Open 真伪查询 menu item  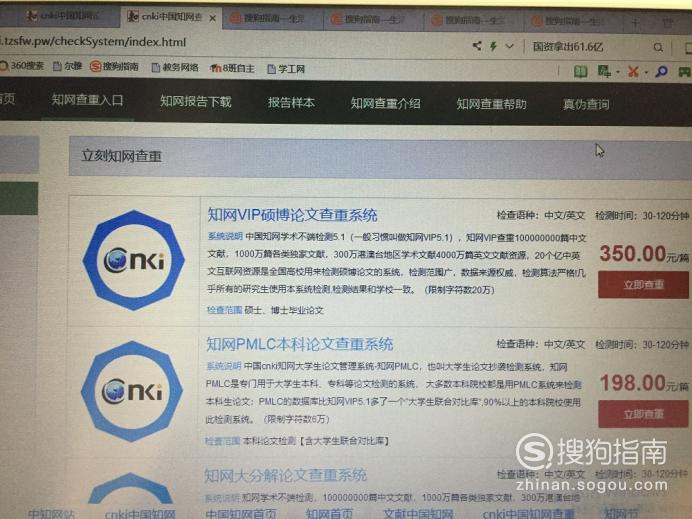[586, 105]
